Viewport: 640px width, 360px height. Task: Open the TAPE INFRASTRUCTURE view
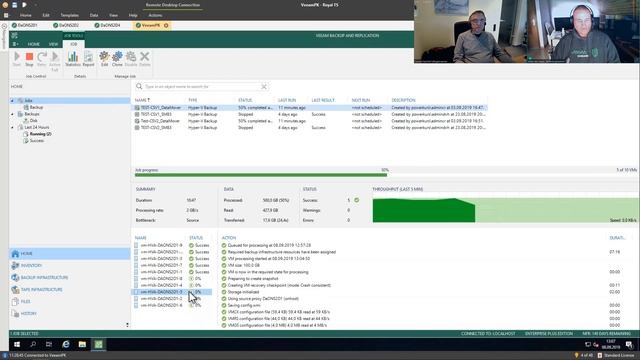(x=69, y=289)
